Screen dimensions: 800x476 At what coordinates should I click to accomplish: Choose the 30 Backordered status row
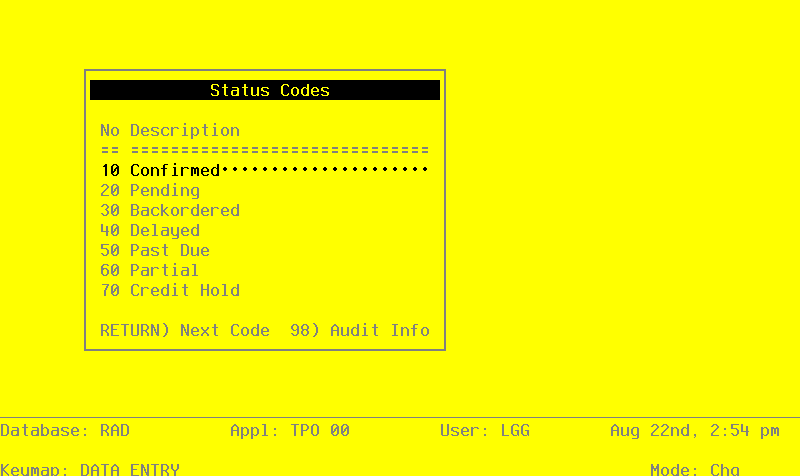coord(170,211)
